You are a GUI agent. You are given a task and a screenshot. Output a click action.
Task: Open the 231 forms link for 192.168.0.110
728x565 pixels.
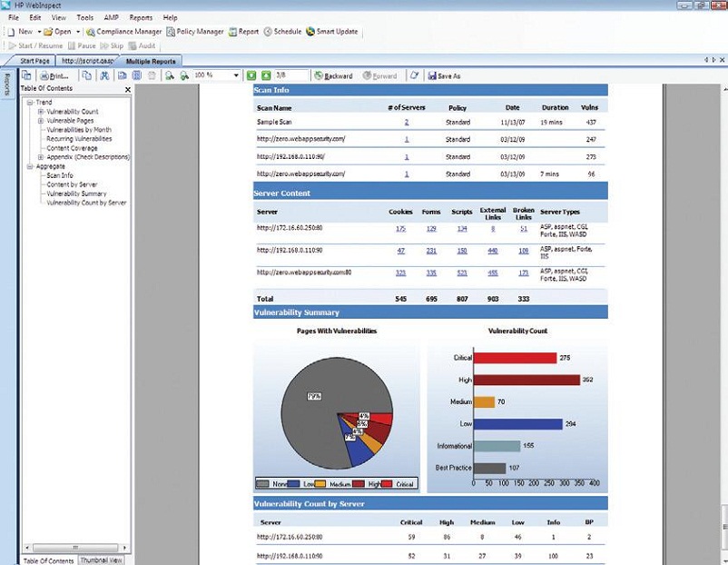pos(431,251)
